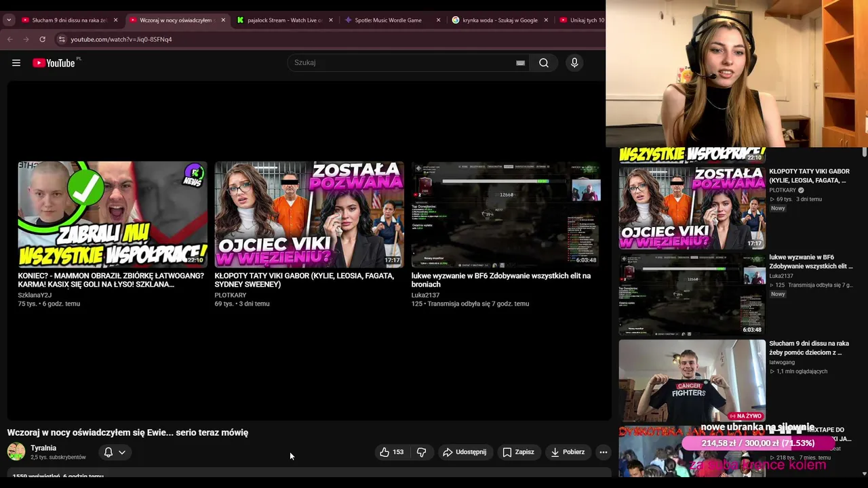Click the Udostępnij share button
This screenshot has height=488, width=868.
tap(465, 452)
